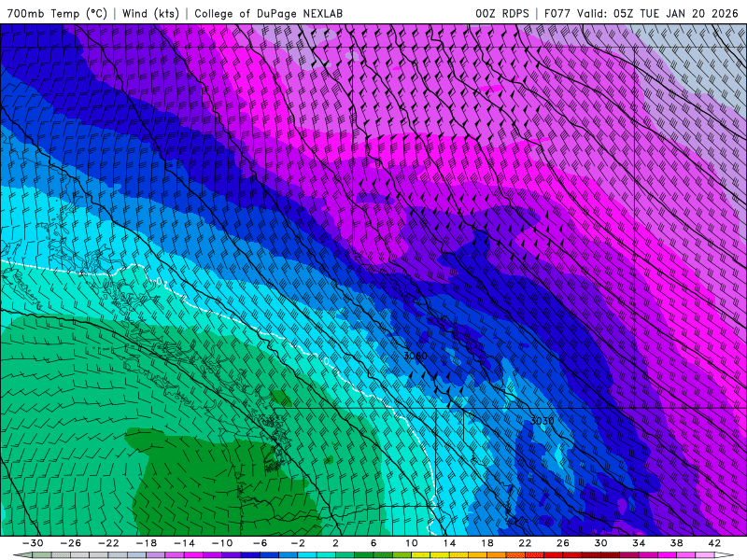This screenshot has height=560, width=747.
Task: Click the 6 value on the color scale
Action: point(373,543)
